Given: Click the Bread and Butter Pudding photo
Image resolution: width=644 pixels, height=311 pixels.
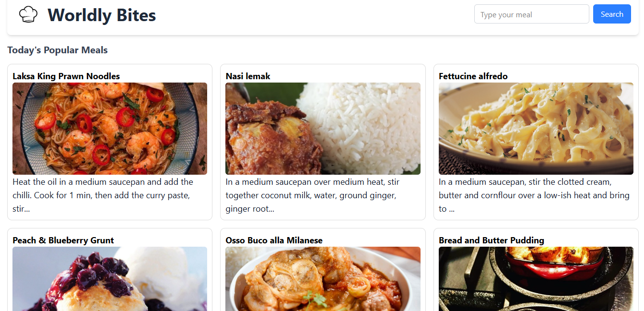Looking at the screenshot, I should 536,279.
